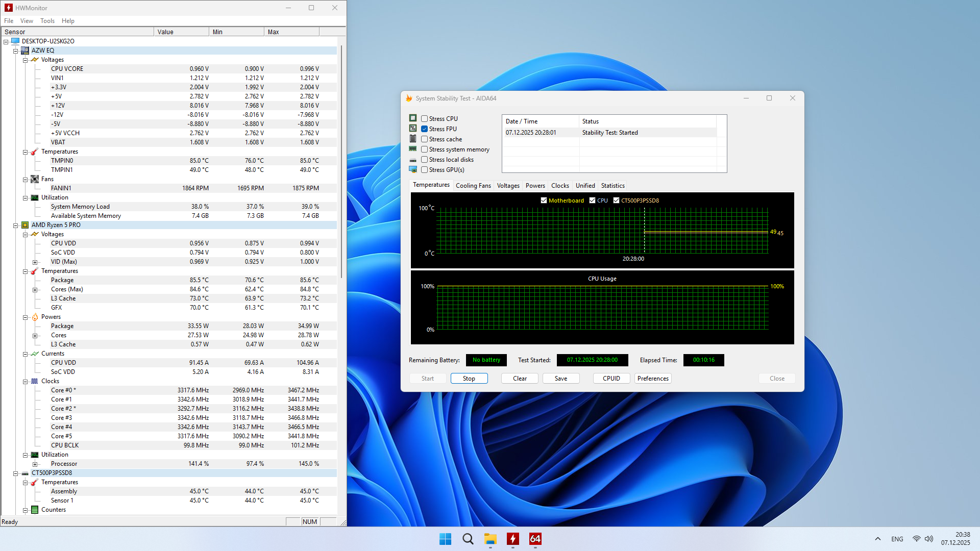Expand the Cores (Max) temperature entry
Viewport: 980px width, 551px height.
tap(35, 290)
